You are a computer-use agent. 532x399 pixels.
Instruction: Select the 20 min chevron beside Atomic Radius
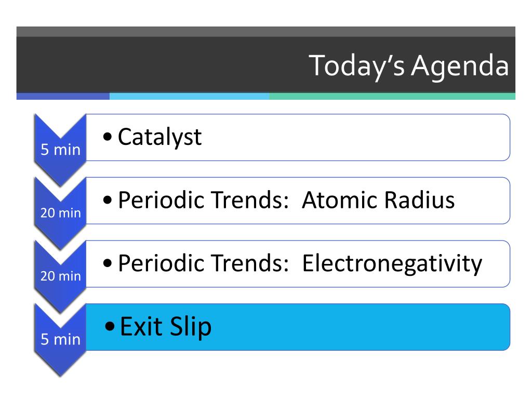pyautogui.click(x=60, y=213)
